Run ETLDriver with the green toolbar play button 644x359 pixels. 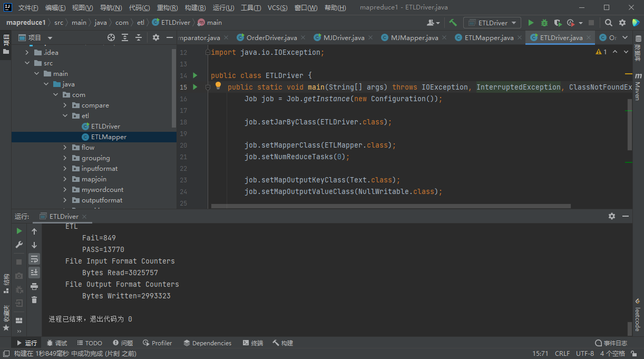pos(531,23)
